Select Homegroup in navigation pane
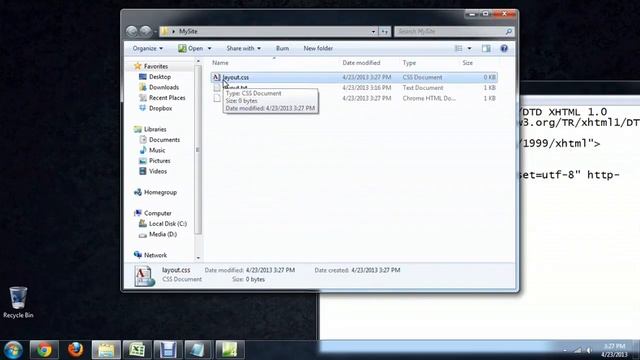The width and height of the screenshot is (640, 360). tap(160, 193)
